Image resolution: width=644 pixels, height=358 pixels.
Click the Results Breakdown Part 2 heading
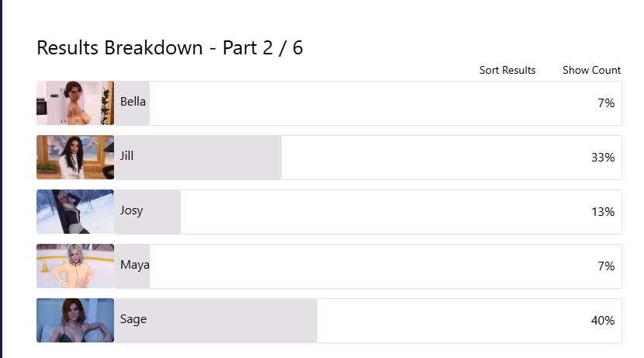click(x=170, y=47)
